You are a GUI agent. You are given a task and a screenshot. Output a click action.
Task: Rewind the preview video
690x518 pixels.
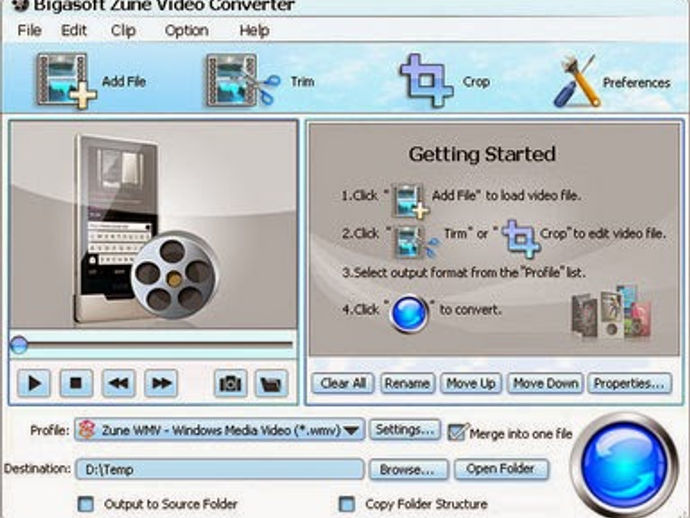coord(119,383)
